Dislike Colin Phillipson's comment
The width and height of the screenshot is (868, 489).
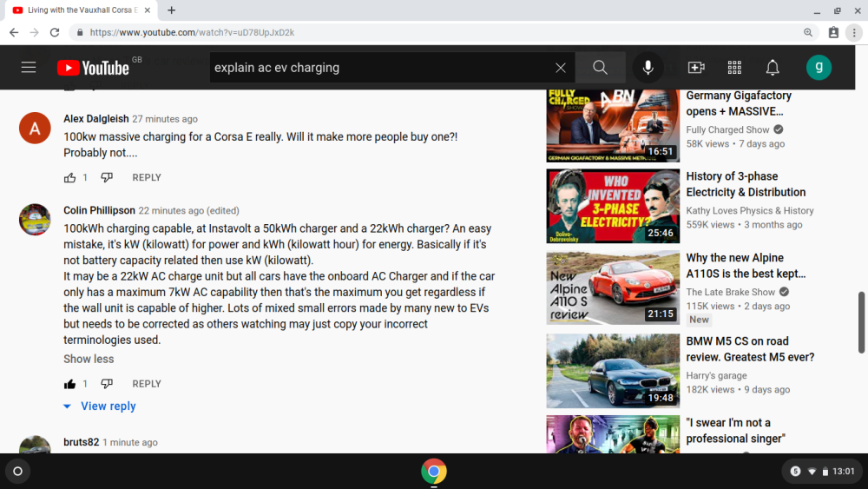[x=107, y=384]
